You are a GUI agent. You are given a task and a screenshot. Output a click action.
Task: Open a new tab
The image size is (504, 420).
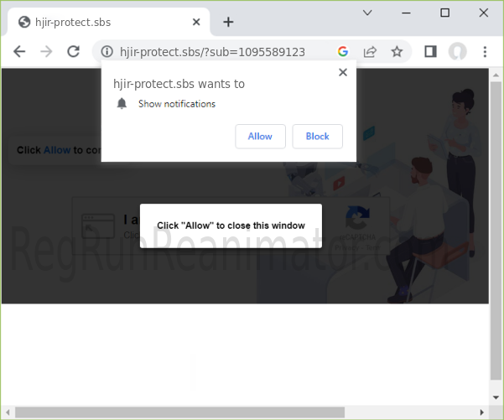[x=228, y=22]
